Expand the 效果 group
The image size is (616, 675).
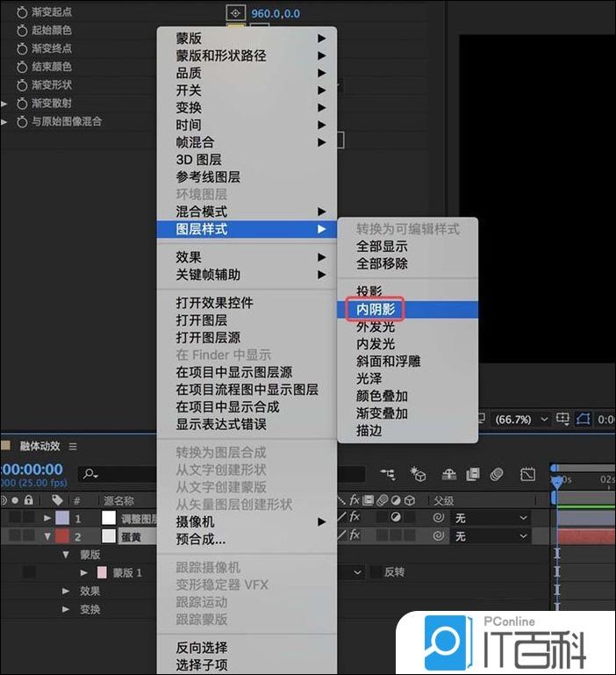click(x=66, y=591)
